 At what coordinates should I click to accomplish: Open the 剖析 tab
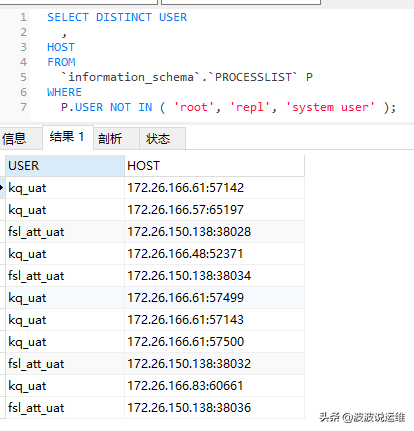tap(116, 138)
